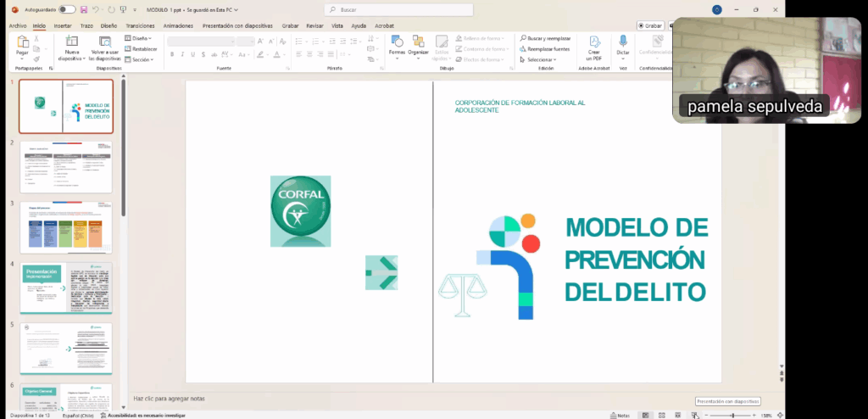
Task: Click the Format Painter brush icon
Action: tap(37, 59)
